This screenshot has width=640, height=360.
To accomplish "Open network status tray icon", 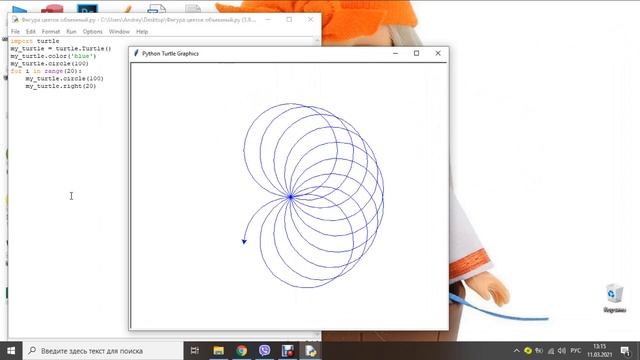I will tap(551, 351).
